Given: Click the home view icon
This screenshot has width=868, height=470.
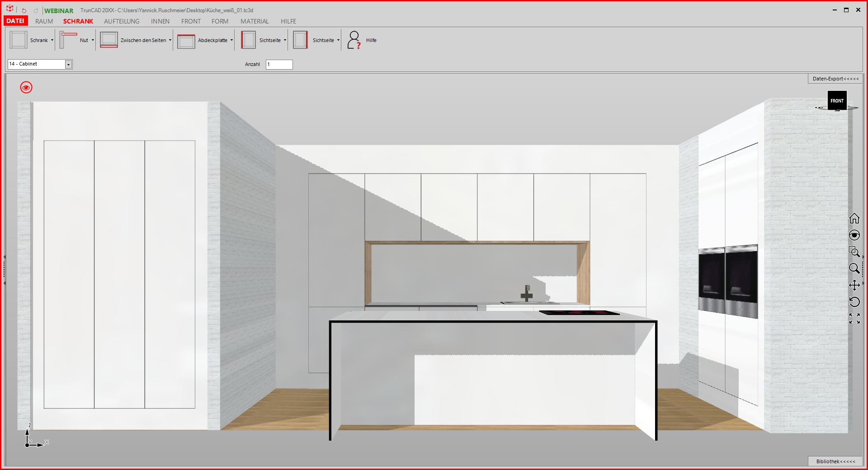Looking at the screenshot, I should (x=854, y=219).
